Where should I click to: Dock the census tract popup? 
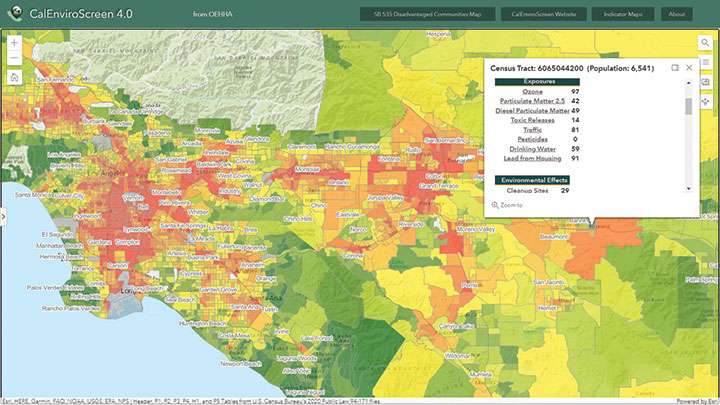[675, 67]
